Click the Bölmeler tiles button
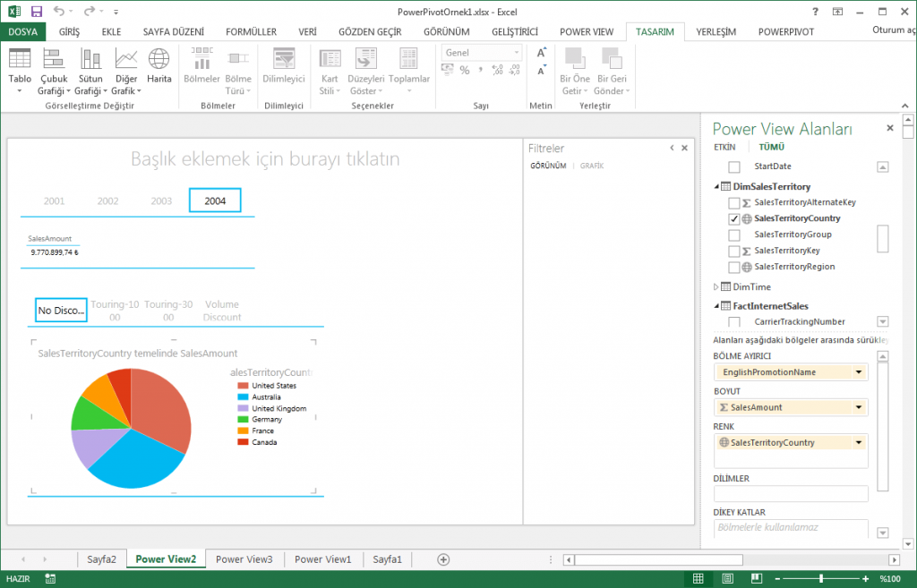 tap(201, 65)
